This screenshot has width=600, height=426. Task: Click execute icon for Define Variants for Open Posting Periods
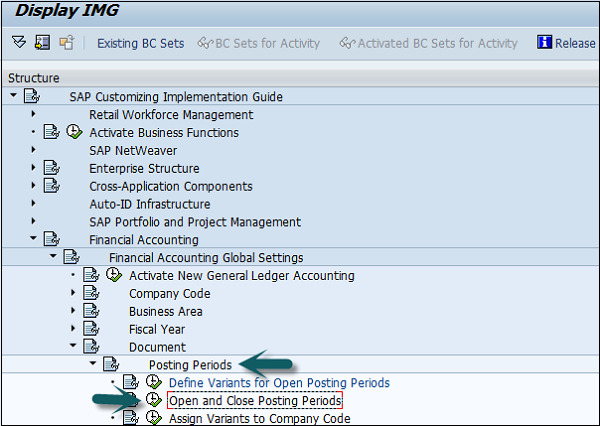[x=153, y=383]
